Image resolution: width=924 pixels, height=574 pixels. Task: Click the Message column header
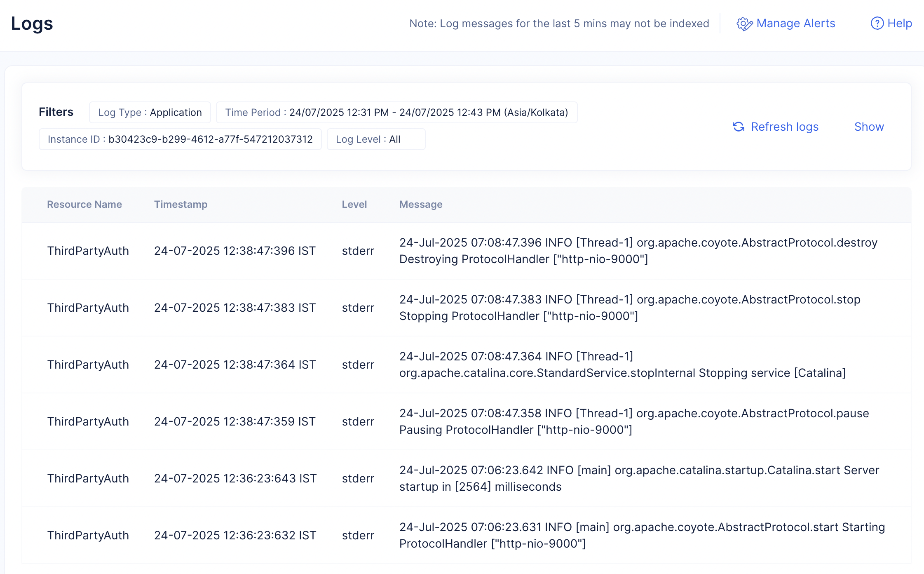point(421,204)
